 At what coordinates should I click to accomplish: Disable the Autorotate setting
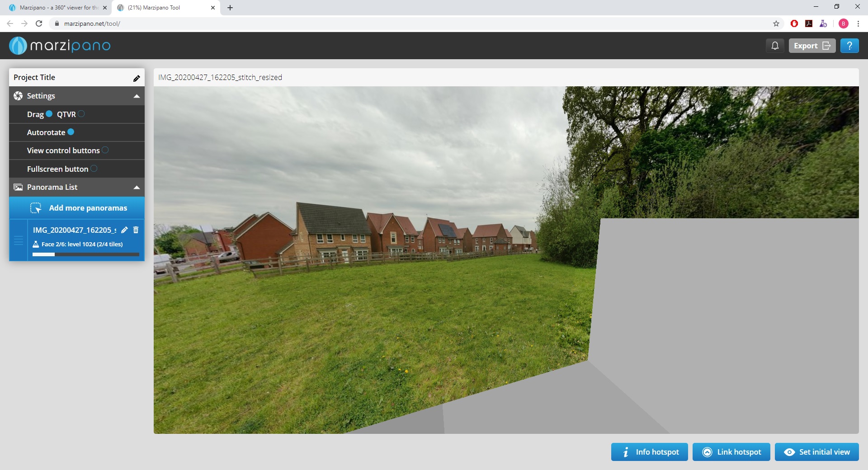[x=71, y=132]
